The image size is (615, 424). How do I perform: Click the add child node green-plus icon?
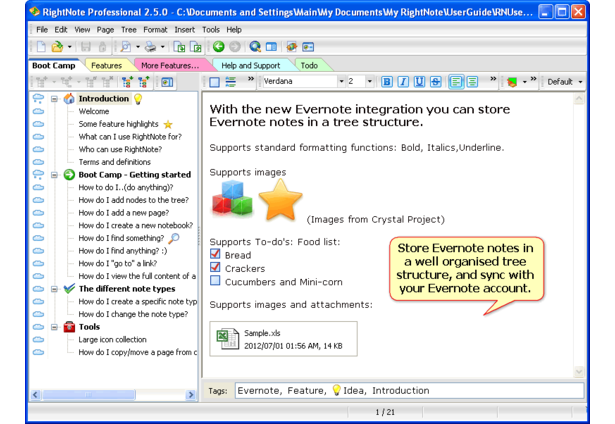pos(144,82)
